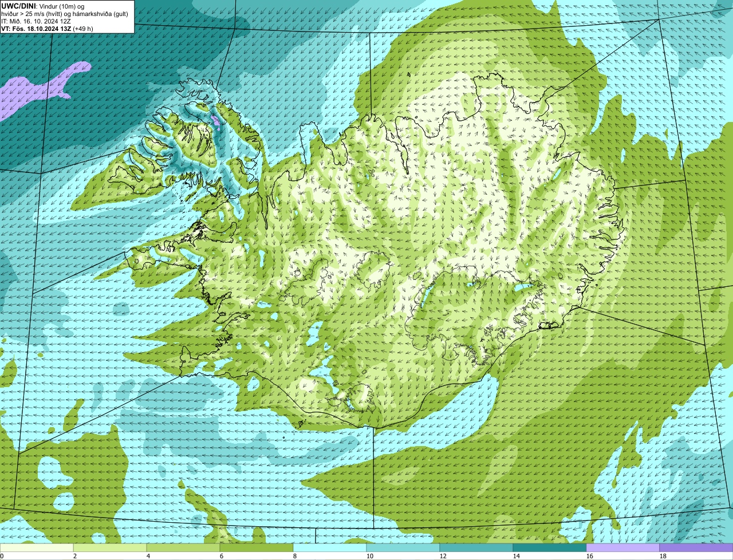Viewport: 733px width, 560px height.
Task: Click the legend tick label "12"
Action: [x=443, y=556]
